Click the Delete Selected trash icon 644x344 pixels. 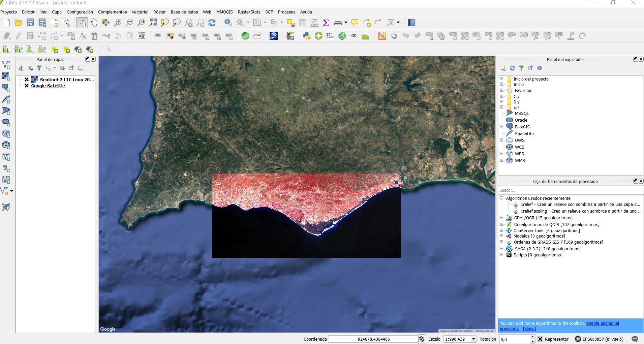(94, 36)
